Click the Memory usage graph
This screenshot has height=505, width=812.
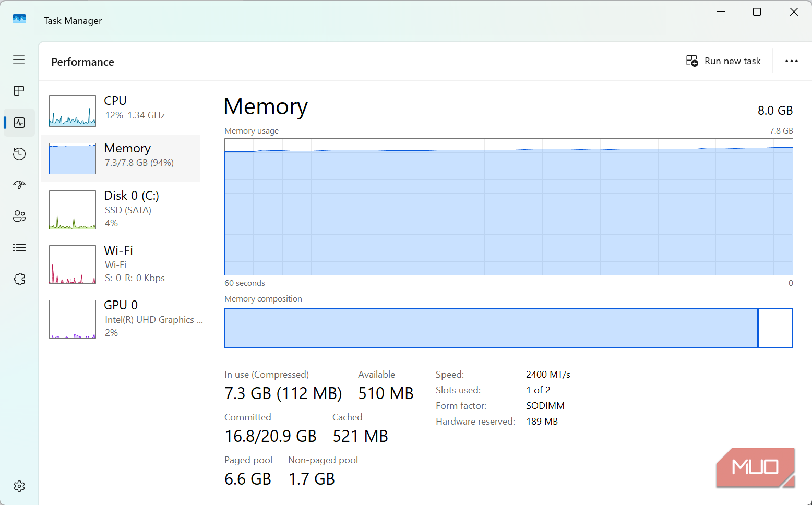coord(509,207)
